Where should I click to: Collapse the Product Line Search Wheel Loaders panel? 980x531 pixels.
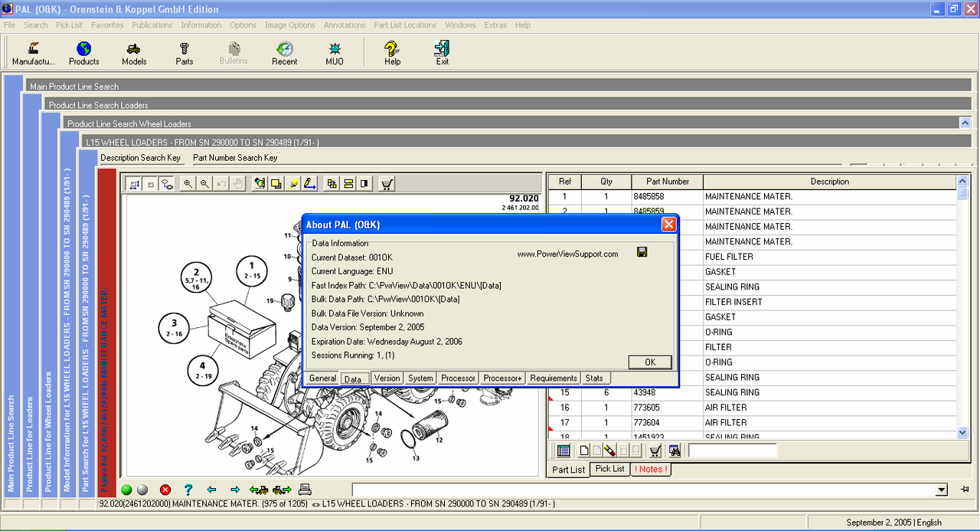pos(965,123)
